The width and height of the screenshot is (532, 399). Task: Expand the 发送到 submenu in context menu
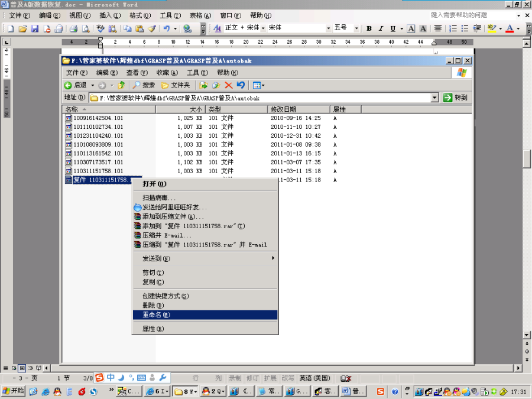pyautogui.click(x=204, y=258)
